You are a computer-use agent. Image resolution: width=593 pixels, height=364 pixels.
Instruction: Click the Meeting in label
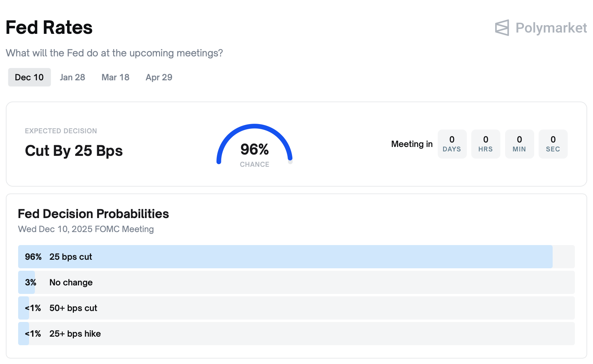pos(412,144)
